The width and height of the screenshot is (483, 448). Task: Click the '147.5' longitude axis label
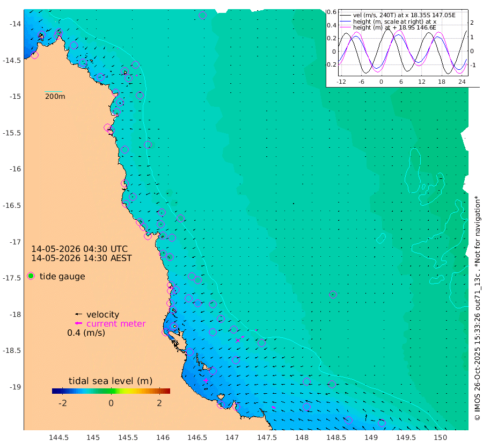(267, 437)
